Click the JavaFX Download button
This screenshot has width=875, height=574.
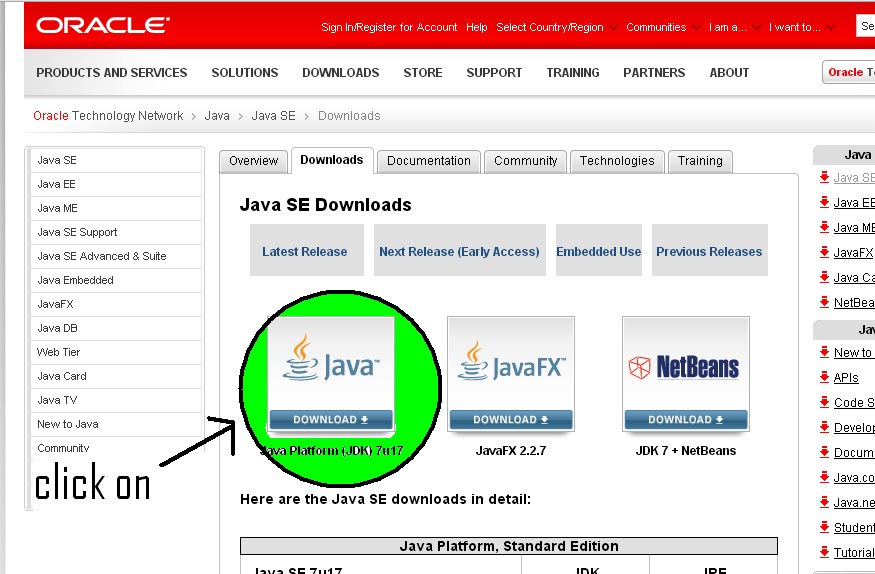pyautogui.click(x=511, y=419)
